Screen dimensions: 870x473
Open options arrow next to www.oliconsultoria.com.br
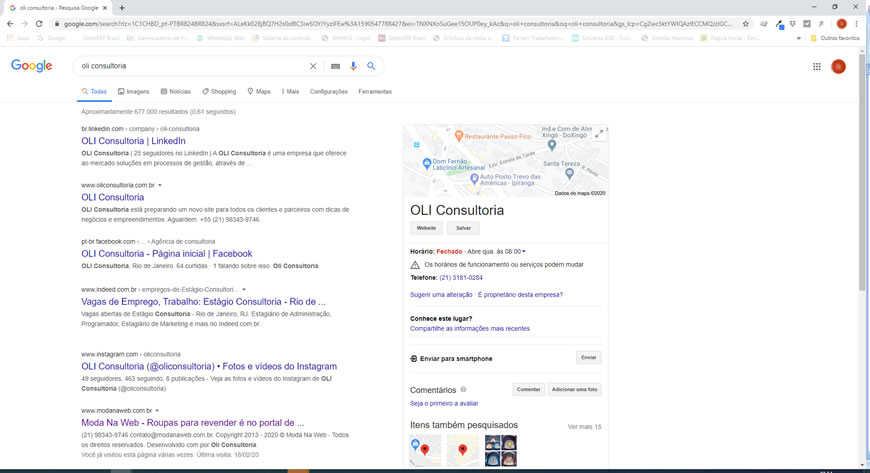point(160,185)
